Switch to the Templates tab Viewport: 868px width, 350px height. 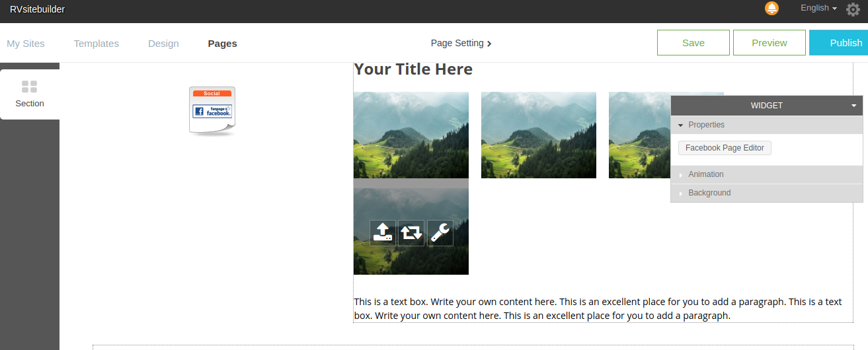tap(97, 44)
